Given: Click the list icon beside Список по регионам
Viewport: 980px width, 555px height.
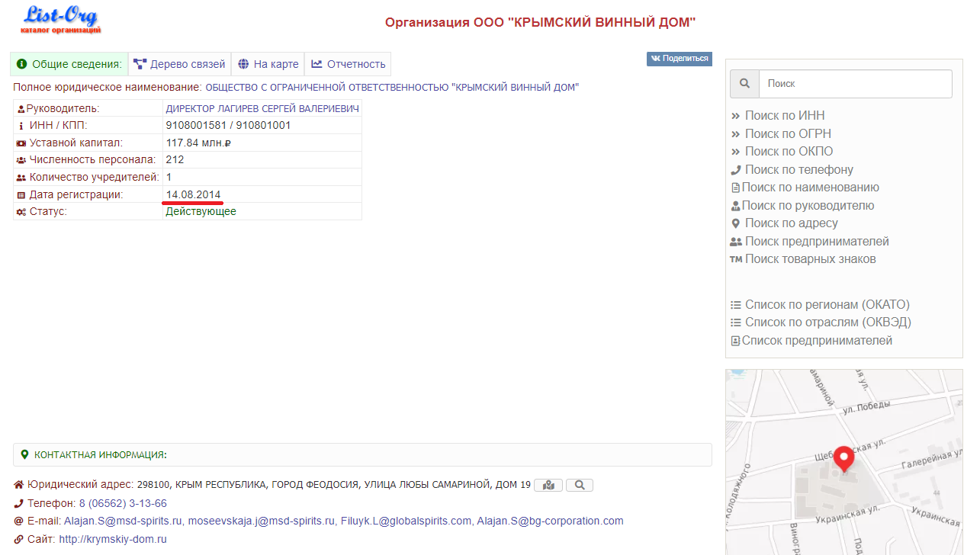Looking at the screenshot, I should point(735,305).
